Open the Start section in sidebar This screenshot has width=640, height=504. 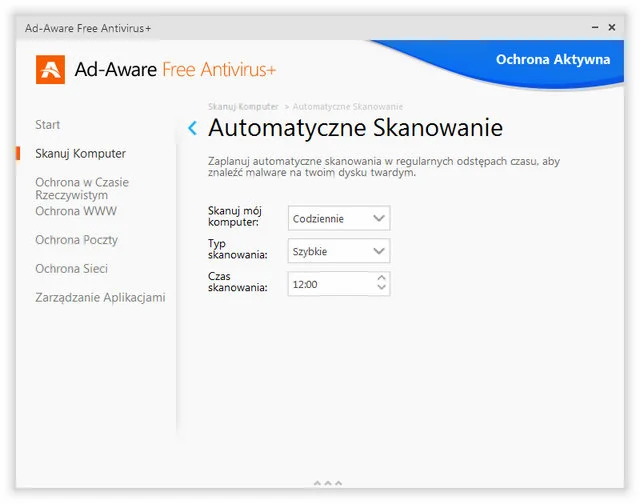point(48,124)
